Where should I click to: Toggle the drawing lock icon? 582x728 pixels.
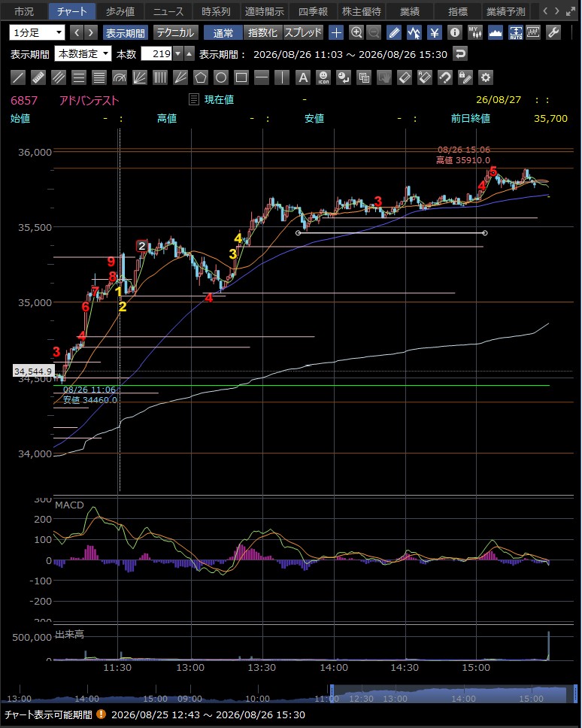click(x=465, y=77)
